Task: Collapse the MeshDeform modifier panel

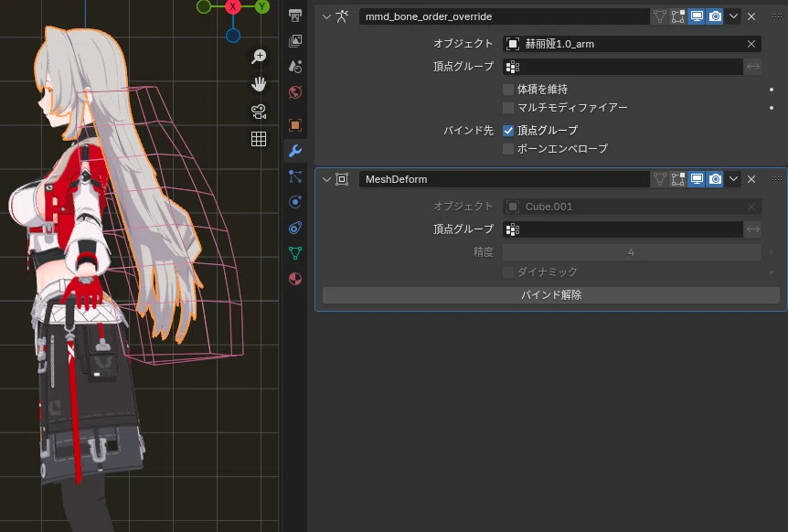Action: click(326, 179)
